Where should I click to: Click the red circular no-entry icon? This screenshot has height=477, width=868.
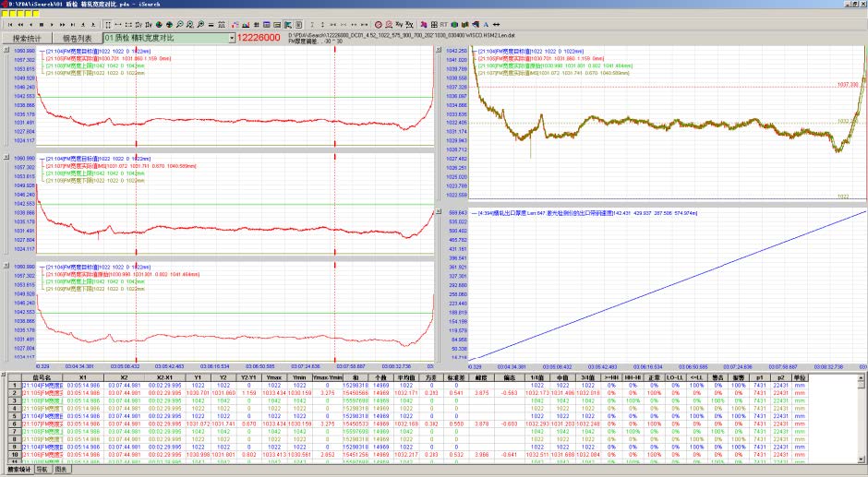378,25
